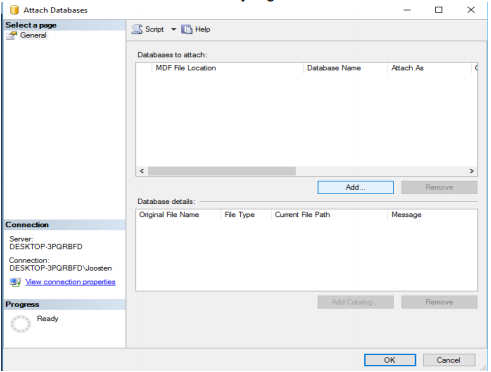Click the Ready status text

[47, 319]
